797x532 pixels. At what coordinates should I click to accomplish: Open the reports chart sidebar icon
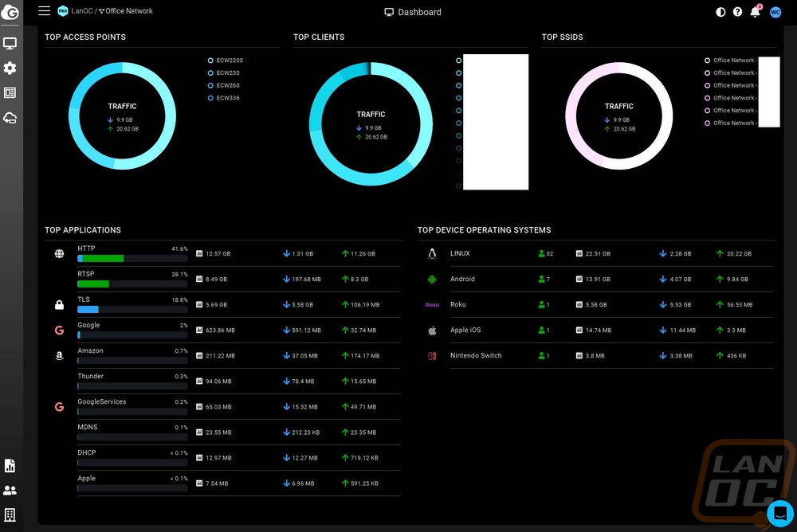pyautogui.click(x=10, y=465)
